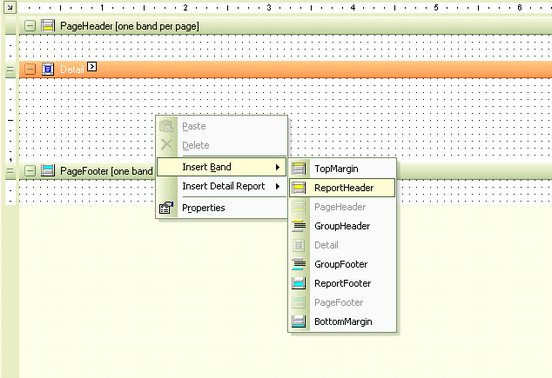Screen dimensions: 552x378
Task: Choose Paste from the context menu
Action: click(x=221, y=126)
